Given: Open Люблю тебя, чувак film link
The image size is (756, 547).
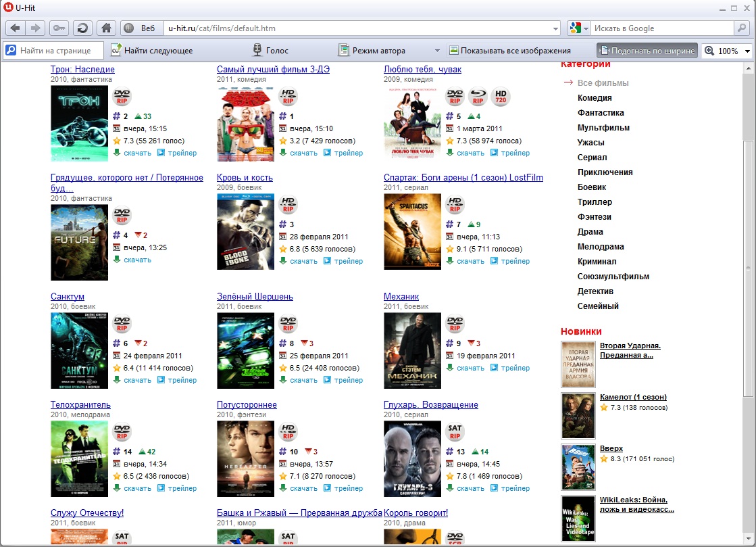Looking at the screenshot, I should 422,69.
